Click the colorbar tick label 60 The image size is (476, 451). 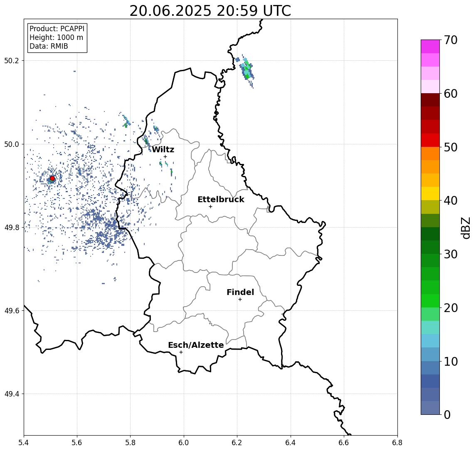coord(451,94)
